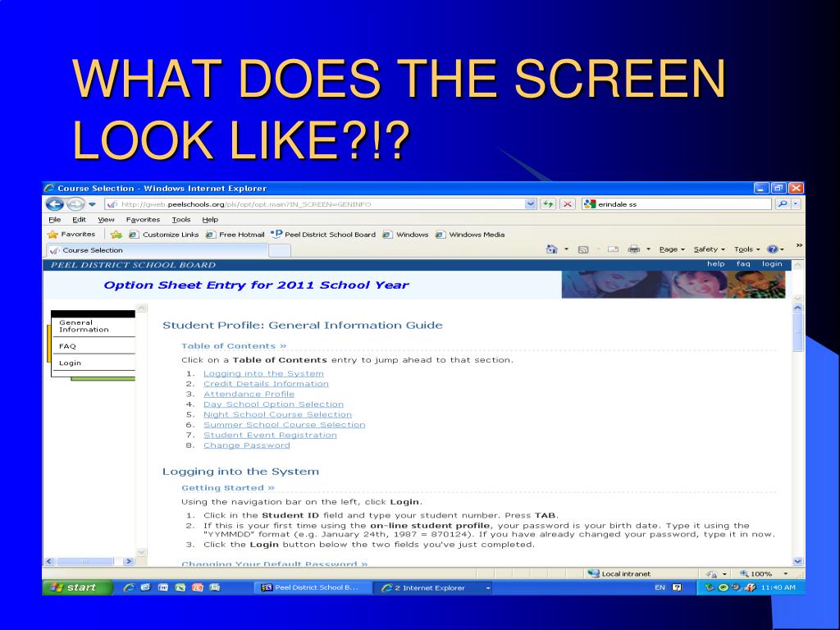This screenshot has height=630, width=840.
Task: Expand command bar overflow chevron
Action: pos(799,244)
